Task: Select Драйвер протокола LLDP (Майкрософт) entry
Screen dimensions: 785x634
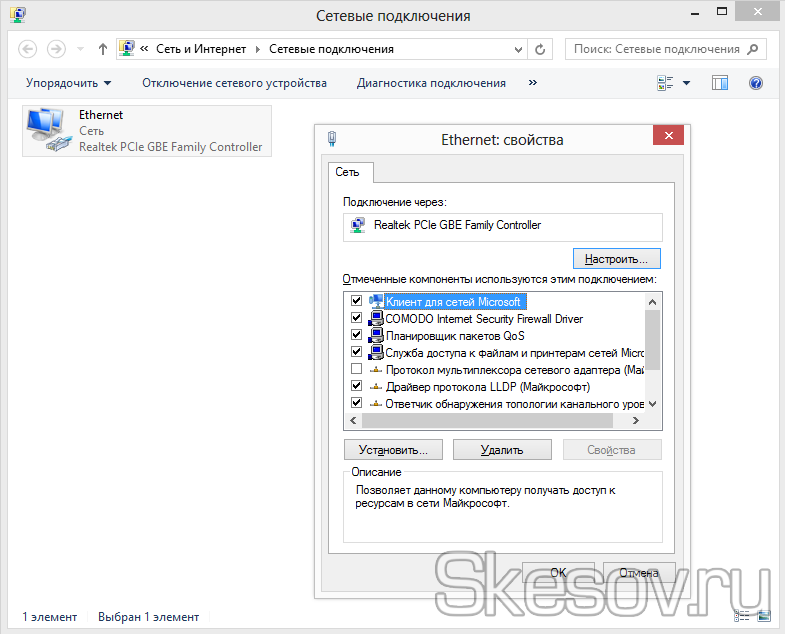Action: (x=488, y=387)
